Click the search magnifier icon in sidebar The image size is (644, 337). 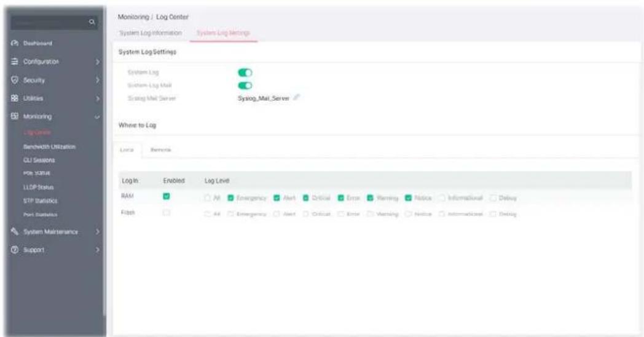(92, 22)
